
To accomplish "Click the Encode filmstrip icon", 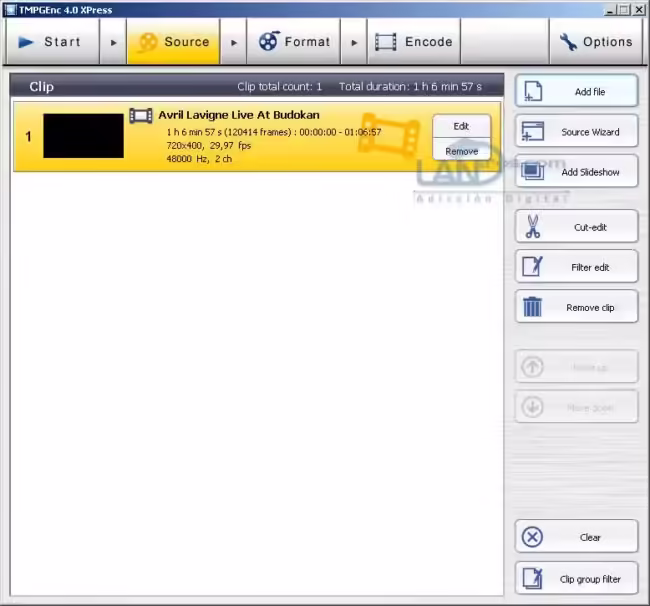I will click(x=386, y=42).
